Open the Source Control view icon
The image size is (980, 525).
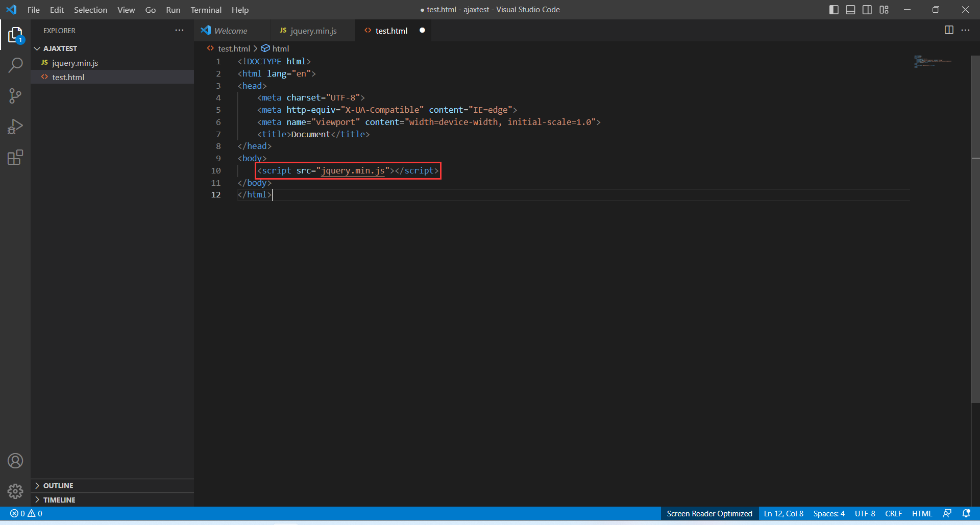pos(15,96)
